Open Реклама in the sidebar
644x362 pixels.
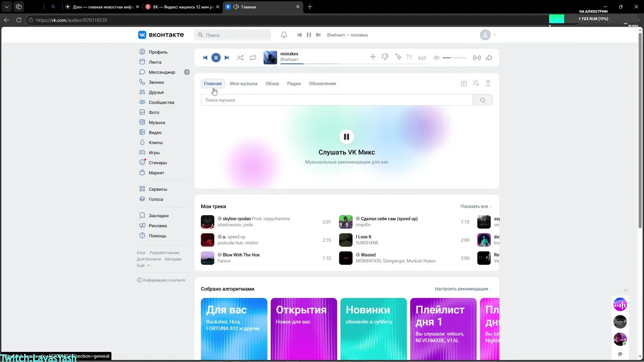click(157, 226)
